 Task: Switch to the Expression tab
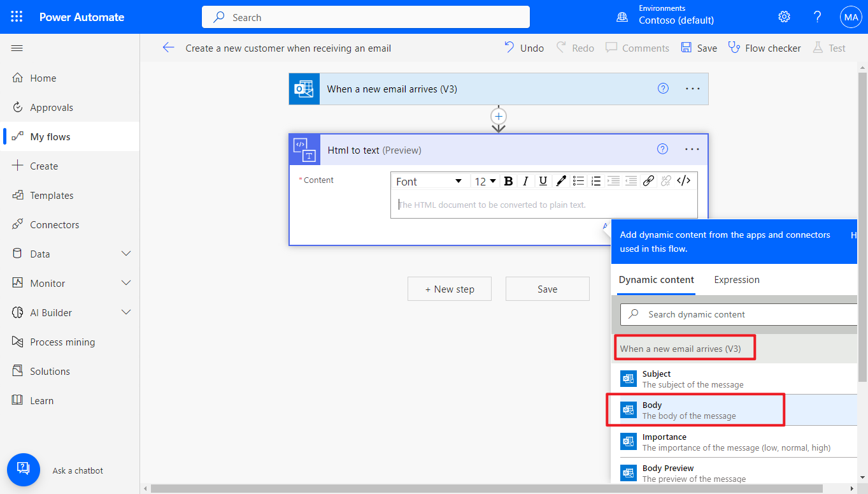(736, 279)
